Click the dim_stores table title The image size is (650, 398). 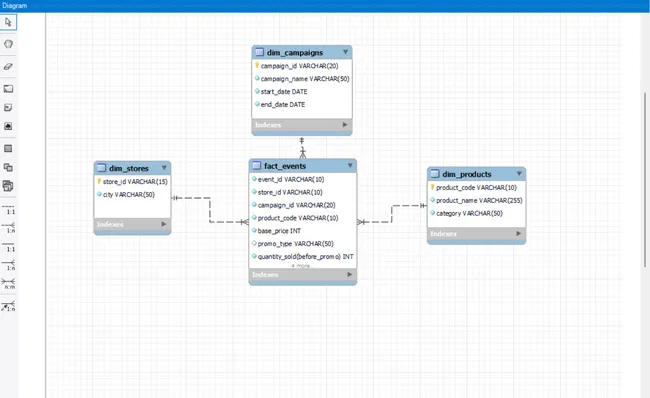(x=129, y=168)
